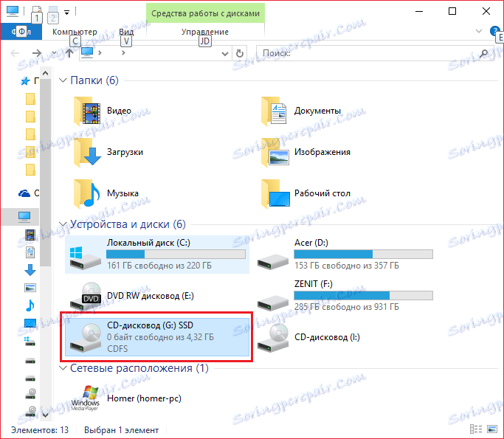Switch to details view in the status bar
The width and height of the screenshot is (504, 439).
[x=476, y=429]
